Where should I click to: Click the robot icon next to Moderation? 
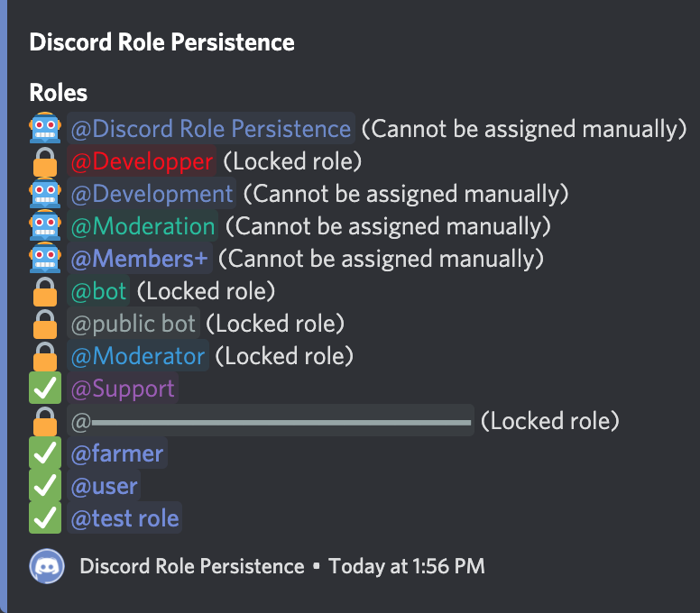45,226
